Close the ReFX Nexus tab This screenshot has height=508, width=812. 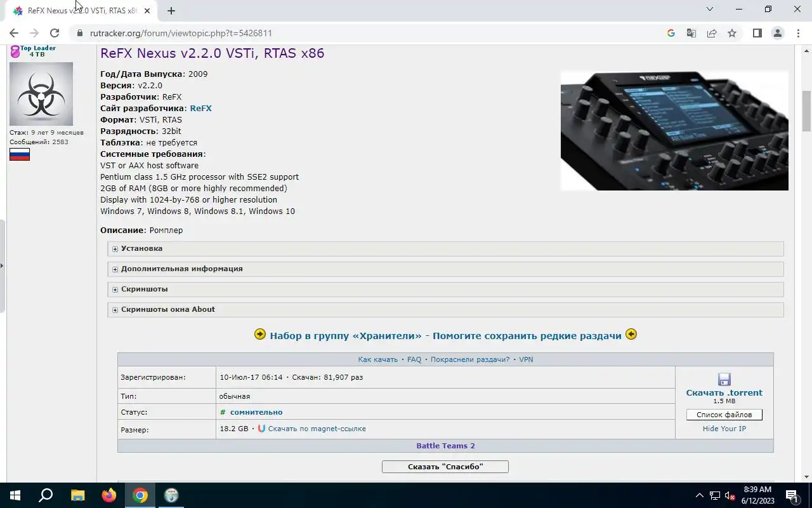148,11
